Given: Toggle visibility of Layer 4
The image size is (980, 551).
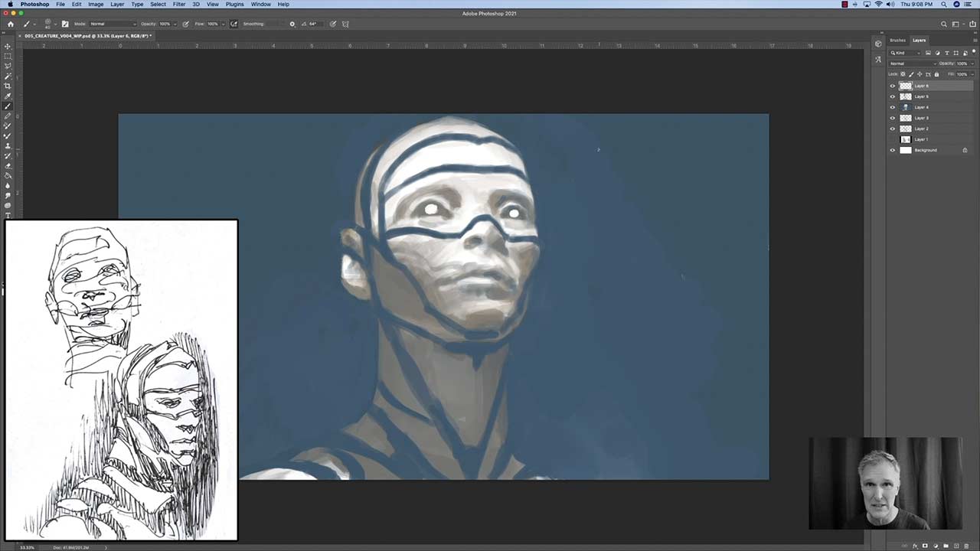Looking at the screenshot, I should (x=892, y=107).
